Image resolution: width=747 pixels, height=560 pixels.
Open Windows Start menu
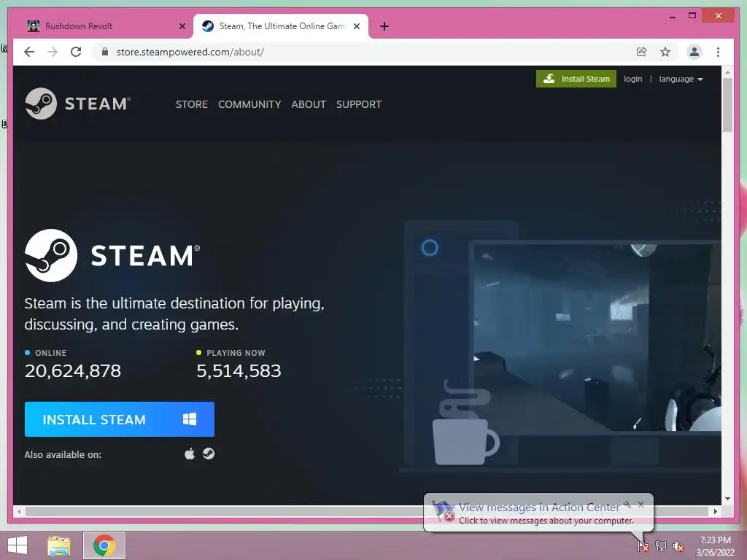pos(18,545)
